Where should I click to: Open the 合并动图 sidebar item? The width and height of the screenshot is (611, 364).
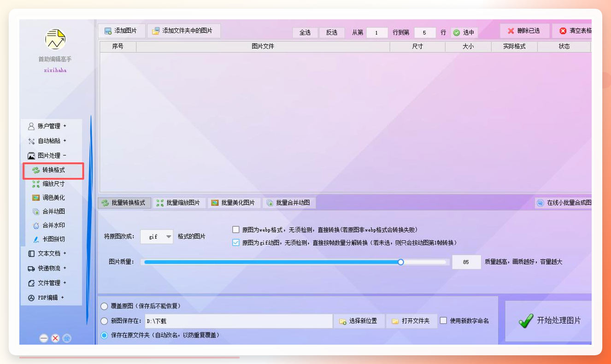pyautogui.click(x=48, y=211)
